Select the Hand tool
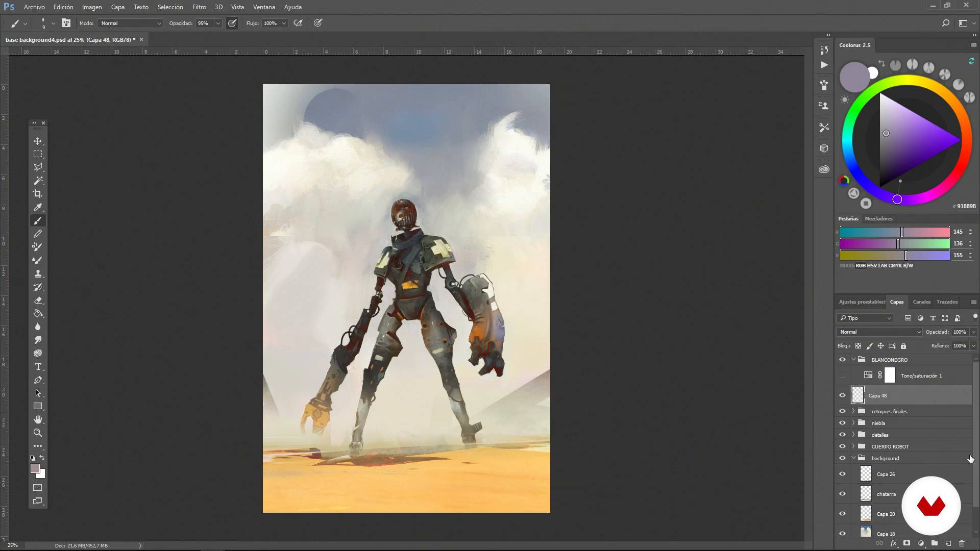Image resolution: width=980 pixels, height=551 pixels. coord(38,419)
